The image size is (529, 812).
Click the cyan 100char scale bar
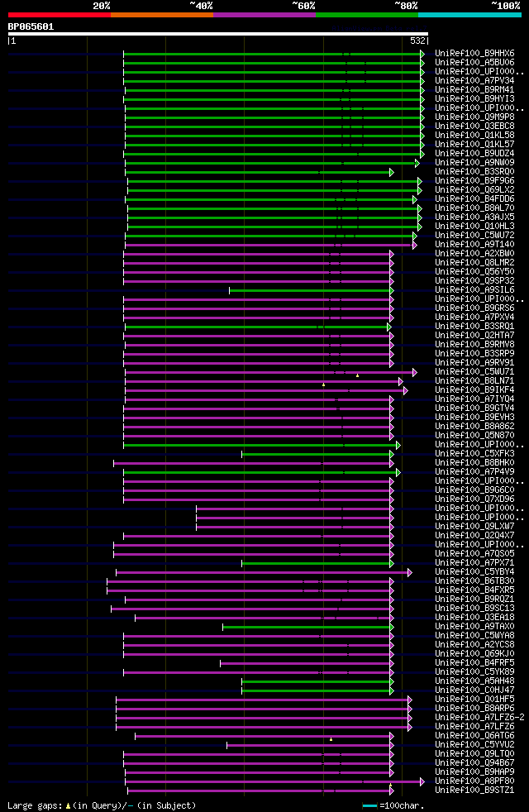pos(369,805)
